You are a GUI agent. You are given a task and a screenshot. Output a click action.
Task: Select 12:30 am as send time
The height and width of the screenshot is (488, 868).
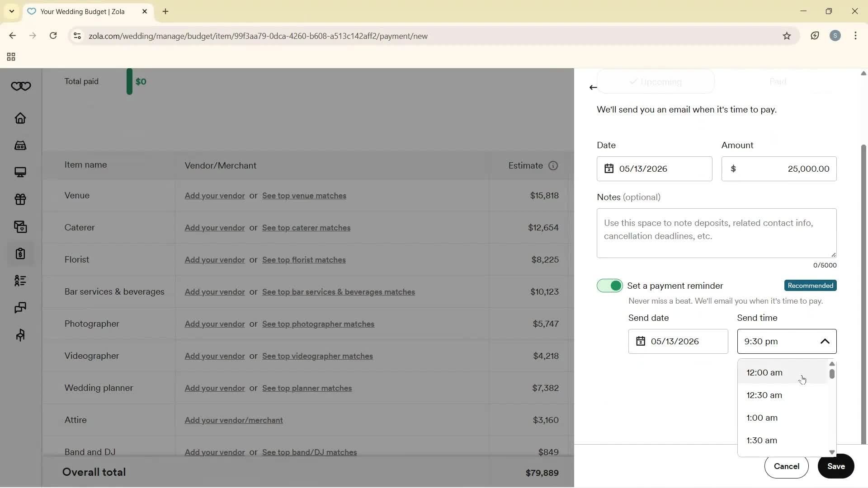[x=764, y=395]
